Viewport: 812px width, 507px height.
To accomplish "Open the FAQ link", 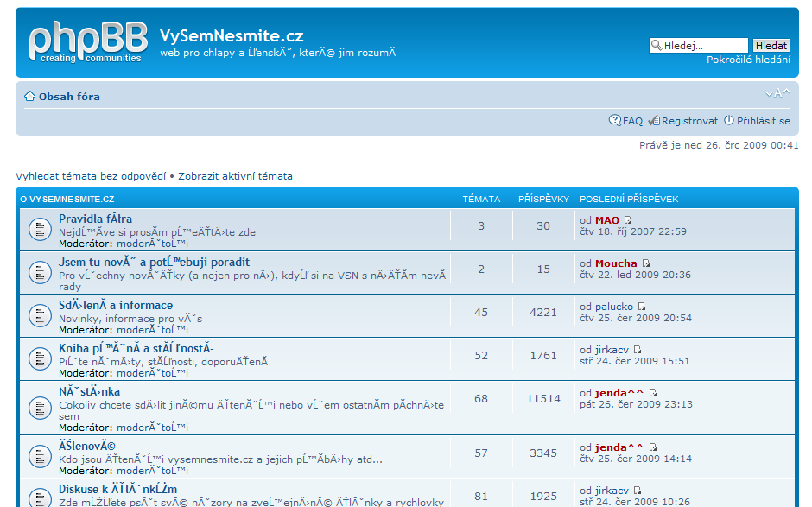I will click(x=632, y=121).
